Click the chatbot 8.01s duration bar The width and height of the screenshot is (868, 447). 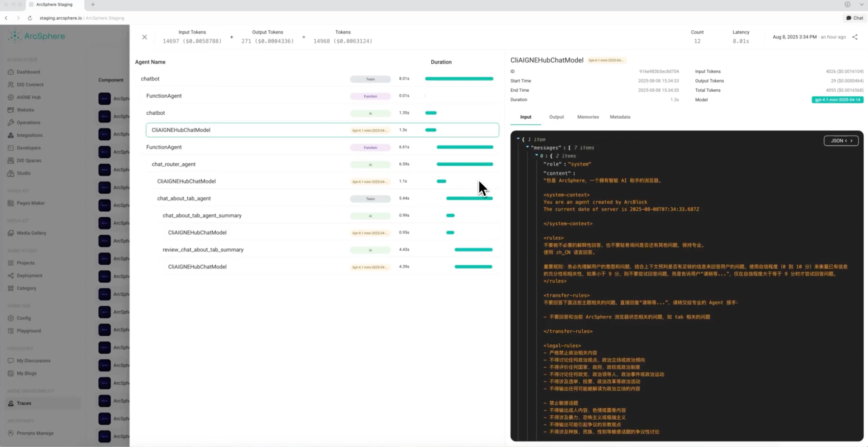click(x=459, y=79)
